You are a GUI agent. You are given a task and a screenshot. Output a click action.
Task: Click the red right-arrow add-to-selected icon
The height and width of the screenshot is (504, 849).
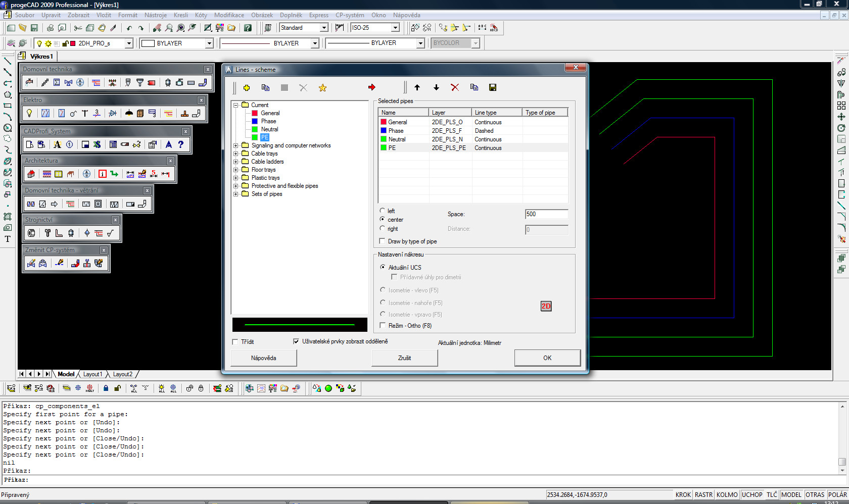[x=372, y=87]
